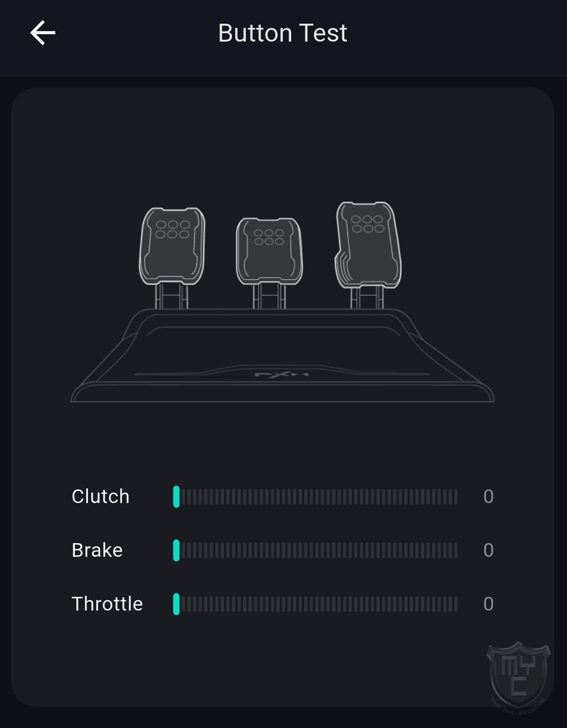Click the right throttle pedal illustration
The width and height of the screenshot is (567, 728).
369,244
